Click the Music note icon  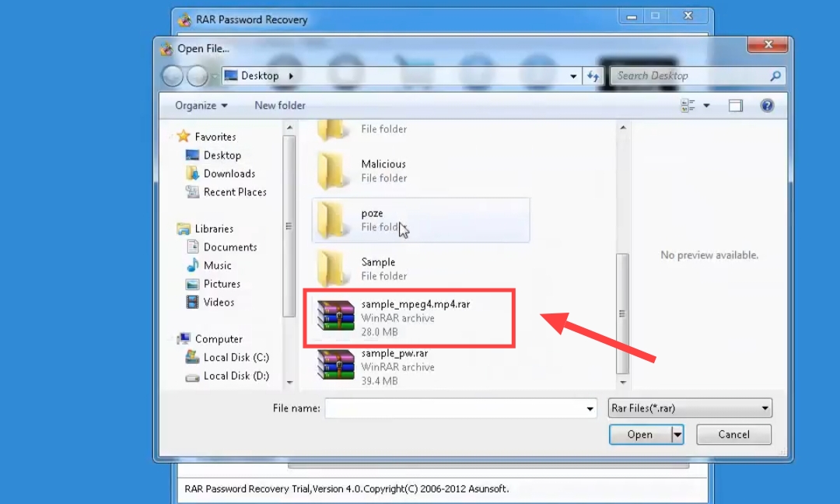coord(192,264)
